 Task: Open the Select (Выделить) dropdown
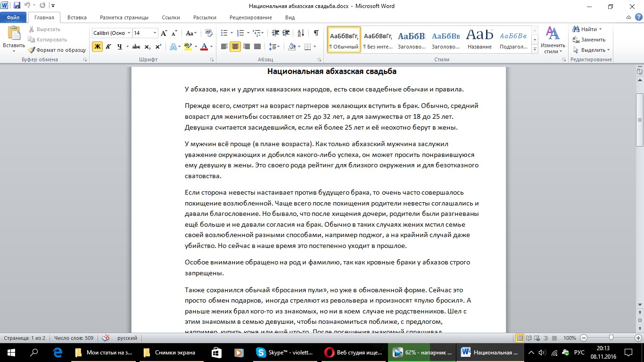[591, 50]
